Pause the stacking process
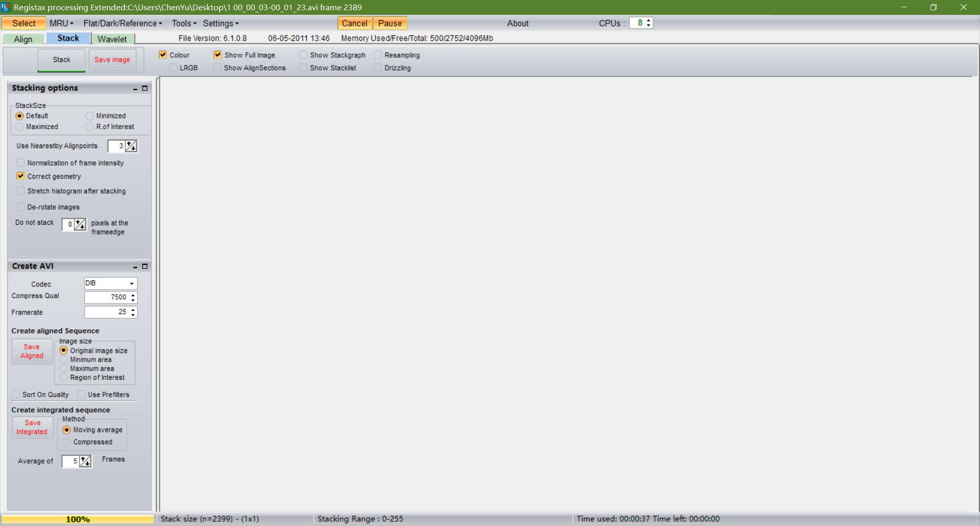The height and width of the screenshot is (526, 980). (x=390, y=23)
